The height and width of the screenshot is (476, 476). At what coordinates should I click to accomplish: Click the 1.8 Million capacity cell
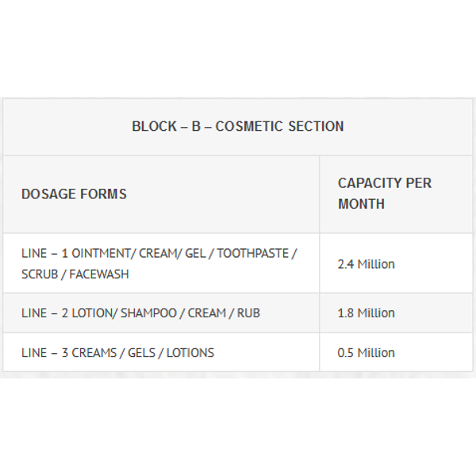tap(366, 313)
